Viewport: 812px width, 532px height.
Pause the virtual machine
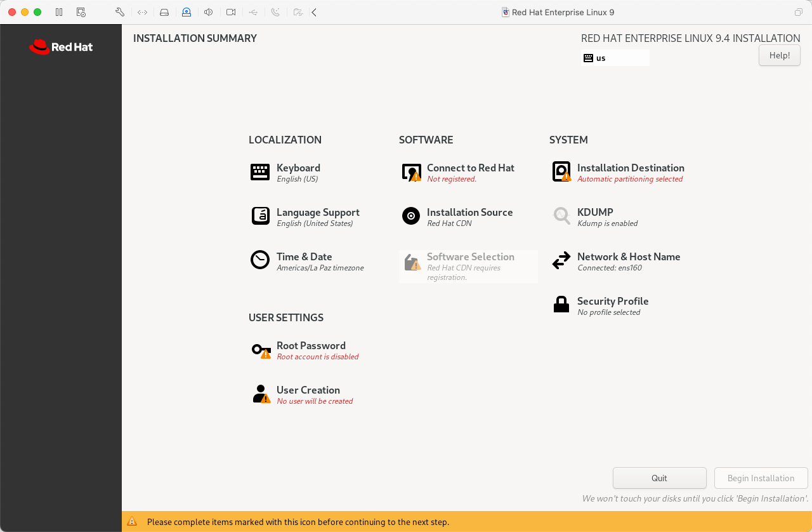coord(59,12)
